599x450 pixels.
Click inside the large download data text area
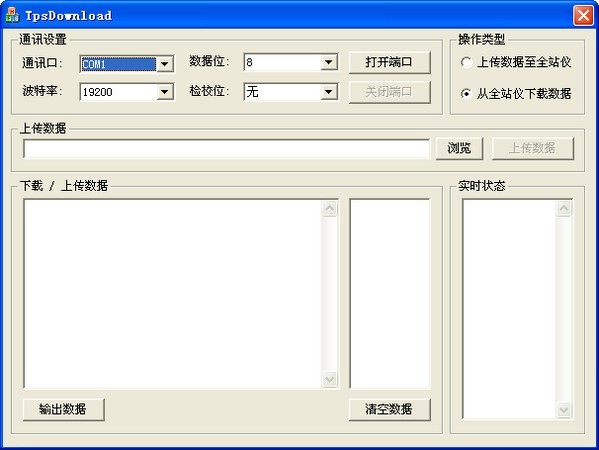[173, 293]
